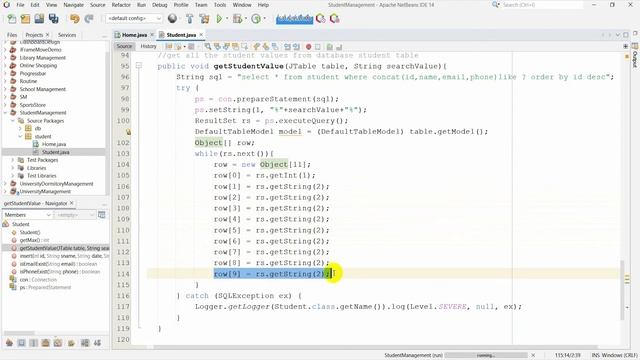The height and width of the screenshot is (360, 640).
Task: Click the Redo arrow icon
Action: click(x=89, y=19)
